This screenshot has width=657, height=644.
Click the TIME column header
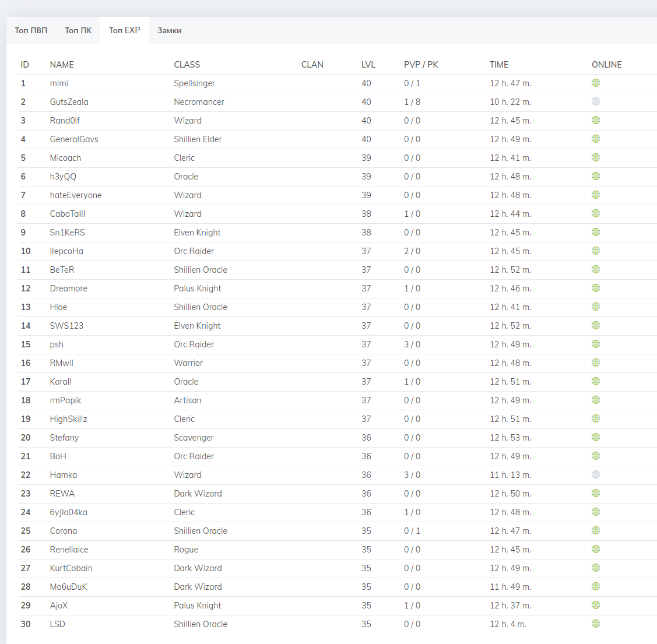[498, 65]
